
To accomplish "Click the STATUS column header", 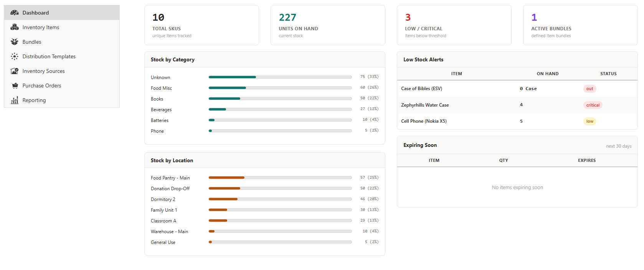I will coord(608,74).
